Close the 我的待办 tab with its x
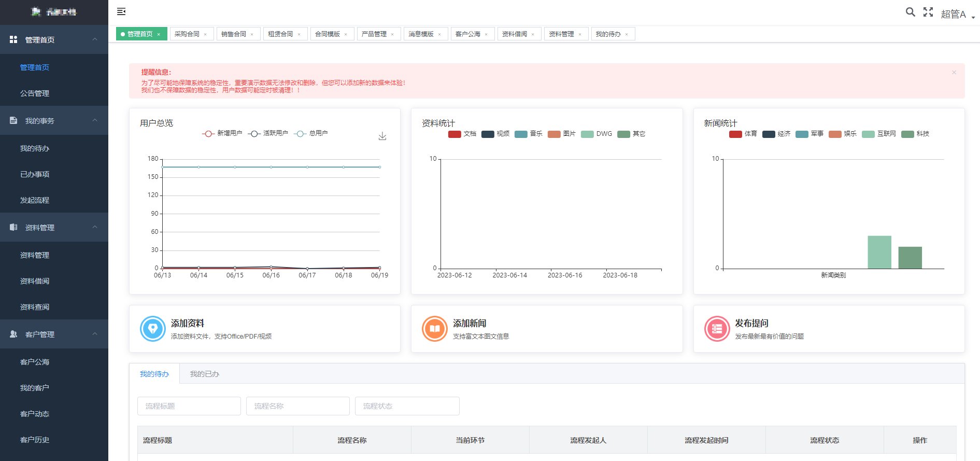980x461 pixels. (627, 34)
